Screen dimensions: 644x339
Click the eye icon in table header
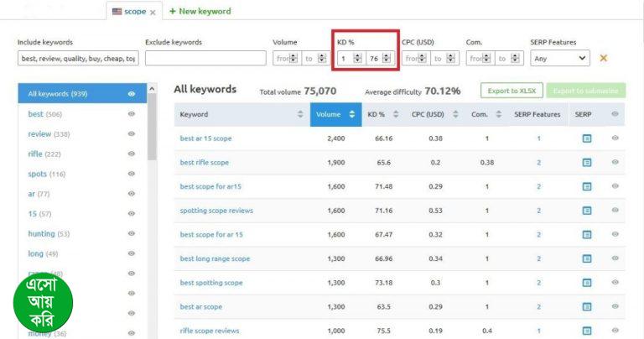615,114
